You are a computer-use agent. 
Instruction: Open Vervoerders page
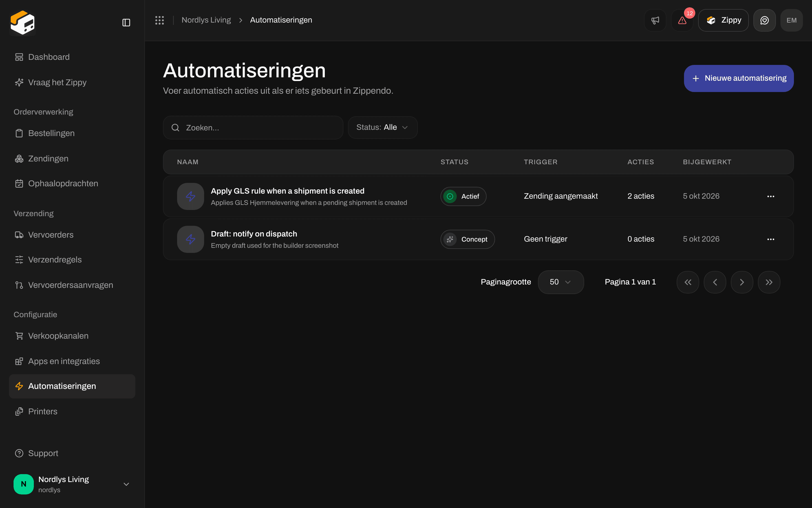coord(72,235)
